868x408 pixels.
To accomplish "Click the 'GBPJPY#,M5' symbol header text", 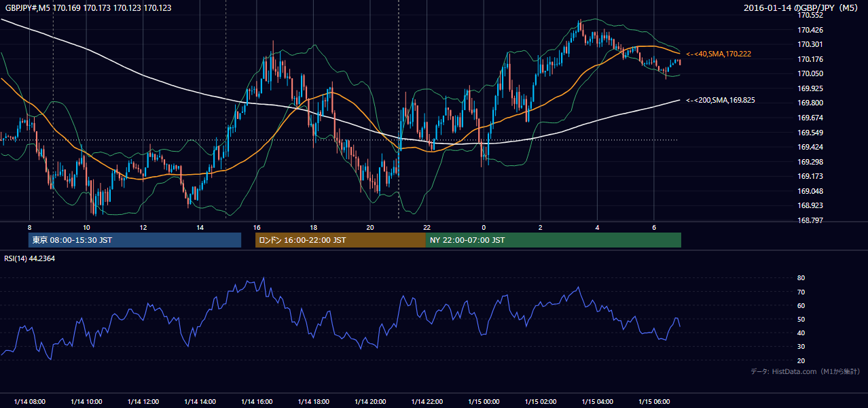I will (x=27, y=7).
